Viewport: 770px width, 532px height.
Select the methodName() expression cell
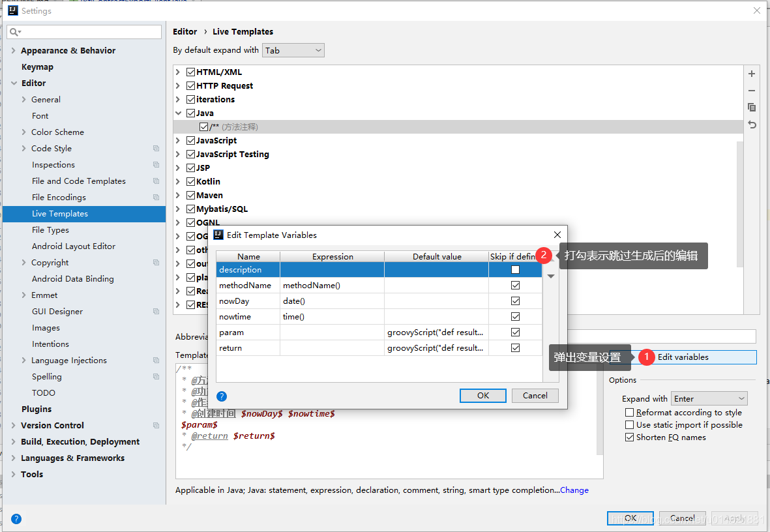pyautogui.click(x=332, y=286)
